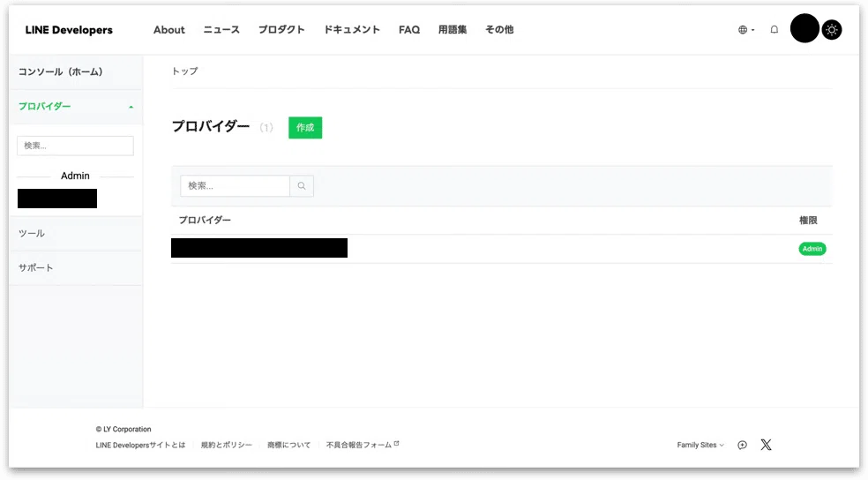This screenshot has width=868, height=480.
Task: Open サポート in the sidebar
Action: 76,268
